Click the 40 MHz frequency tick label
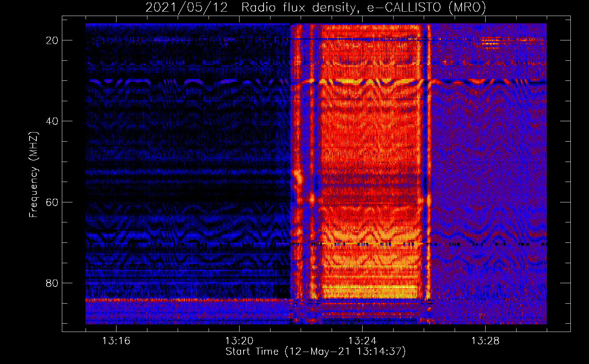 point(52,121)
